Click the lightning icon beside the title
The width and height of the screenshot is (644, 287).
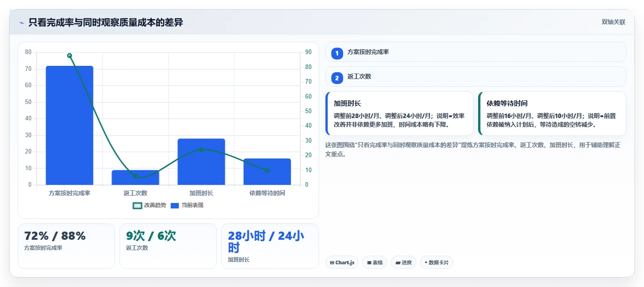pyautogui.click(x=21, y=22)
